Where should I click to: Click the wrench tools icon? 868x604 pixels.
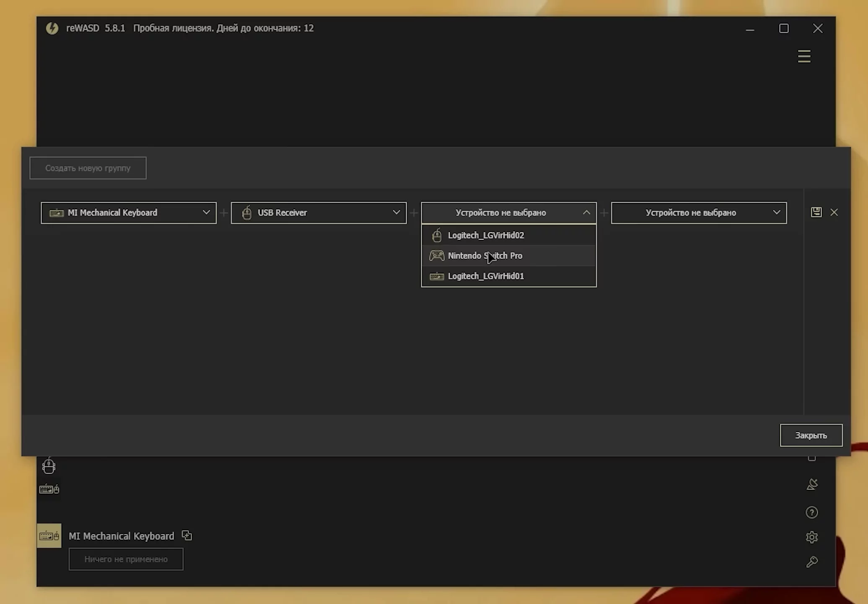tap(811, 562)
